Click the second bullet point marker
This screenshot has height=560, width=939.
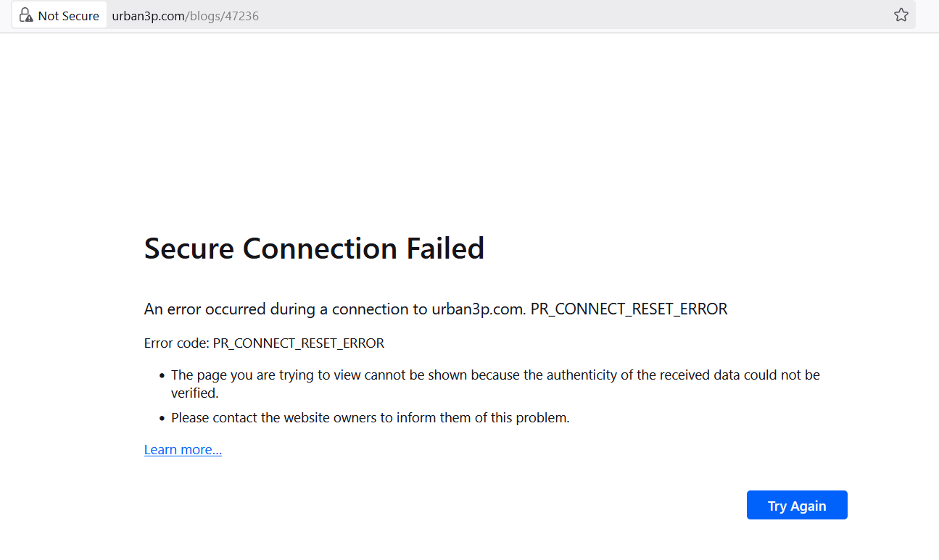point(162,419)
